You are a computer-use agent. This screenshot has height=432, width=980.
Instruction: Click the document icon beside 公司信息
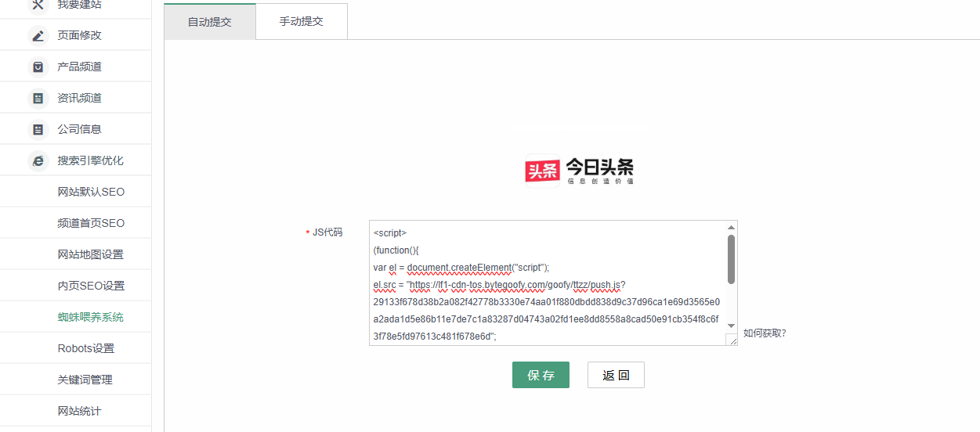[38, 129]
